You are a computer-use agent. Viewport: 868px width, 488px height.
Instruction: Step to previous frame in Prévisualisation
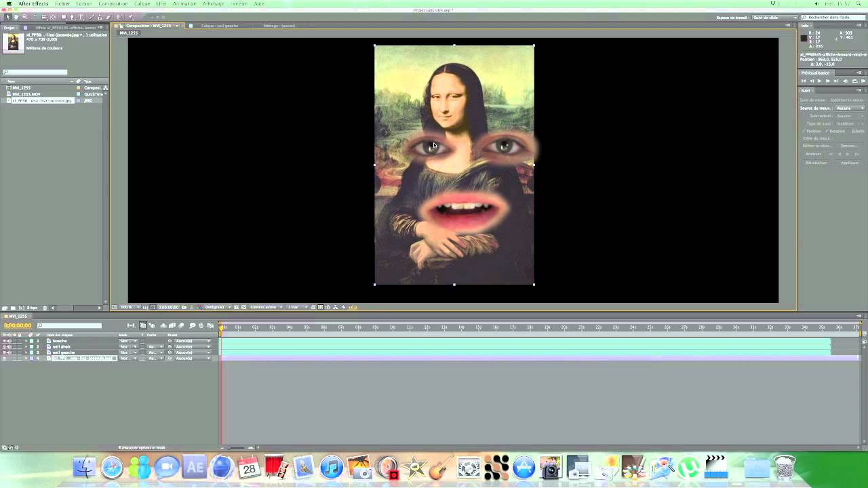click(812, 81)
